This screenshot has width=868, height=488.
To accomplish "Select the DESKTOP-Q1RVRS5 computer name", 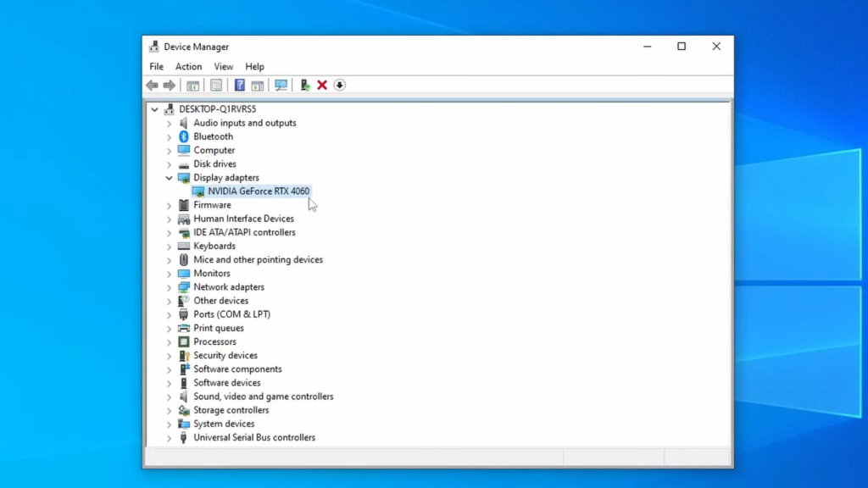I will pos(218,109).
